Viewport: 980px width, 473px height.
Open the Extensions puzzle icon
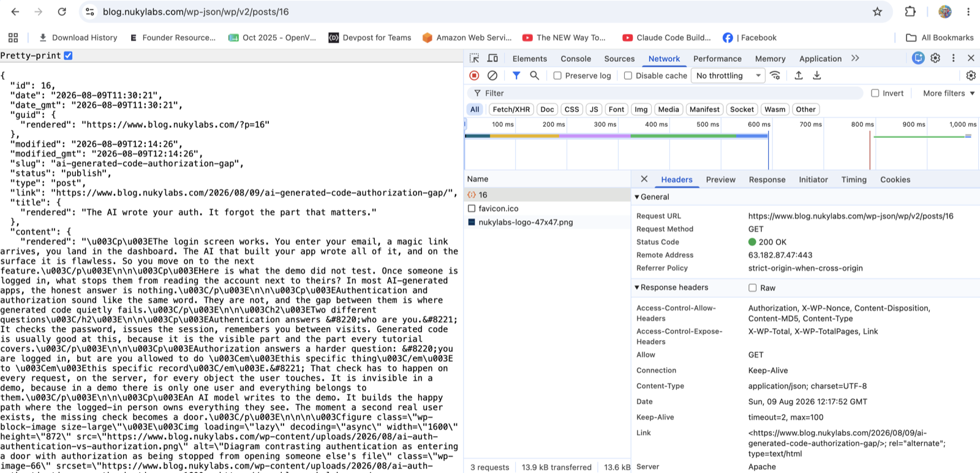(x=910, y=12)
